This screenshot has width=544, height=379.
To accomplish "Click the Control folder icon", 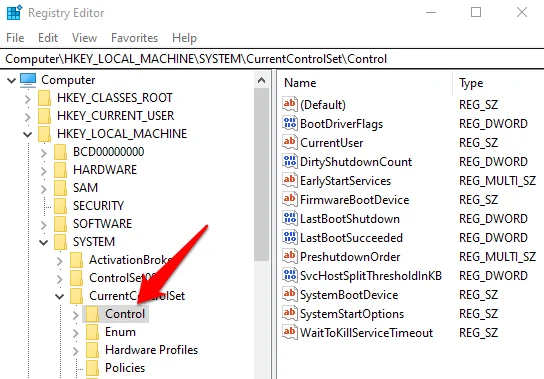I will pos(93,314).
